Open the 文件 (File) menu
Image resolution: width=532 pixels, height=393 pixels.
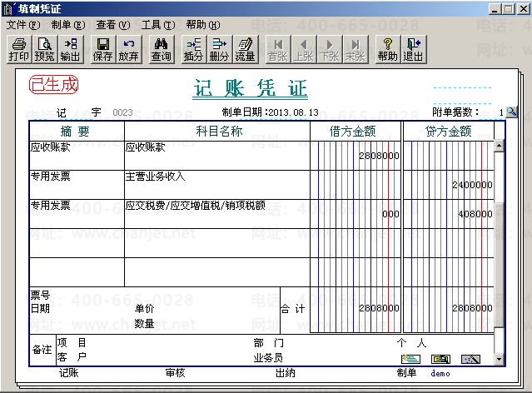click(x=22, y=25)
